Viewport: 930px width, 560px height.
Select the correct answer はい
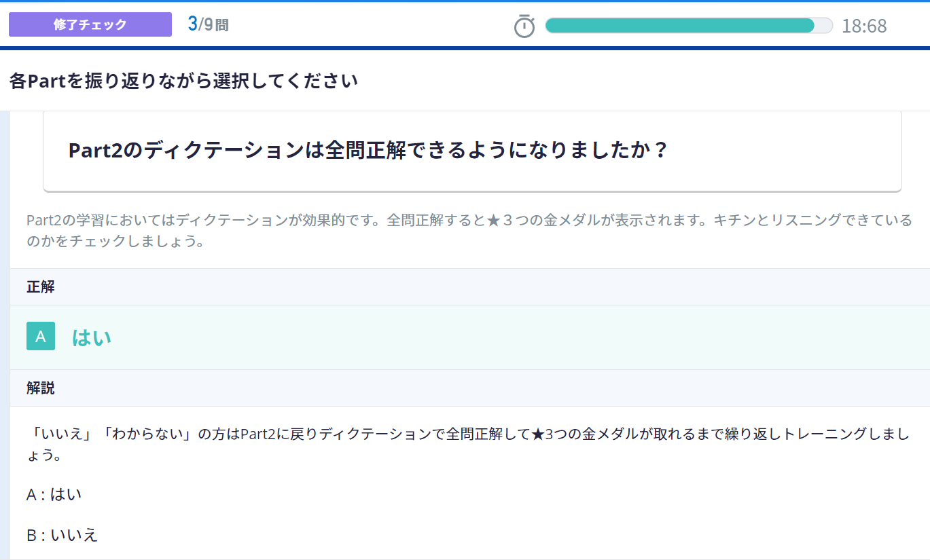91,335
